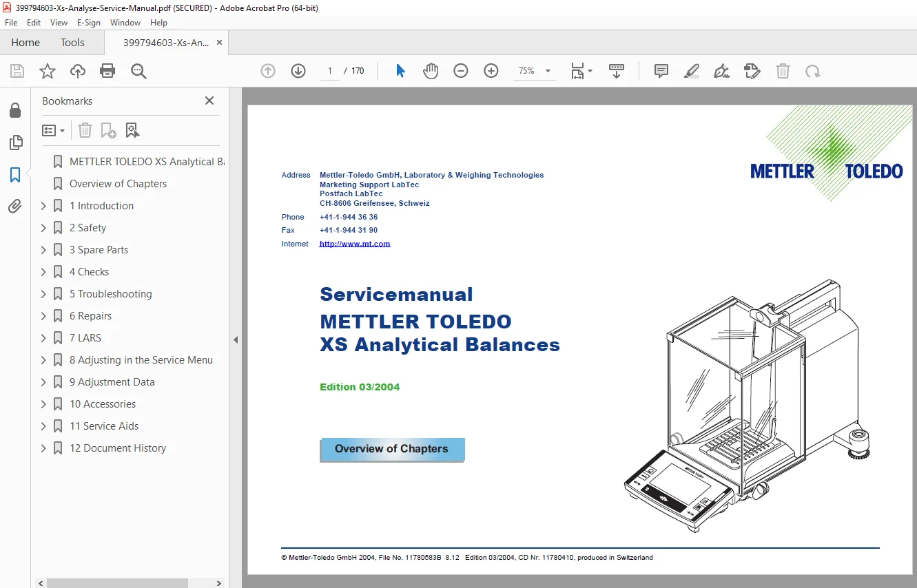Close the Bookmarks panel
The height and width of the screenshot is (588, 917).
(209, 101)
